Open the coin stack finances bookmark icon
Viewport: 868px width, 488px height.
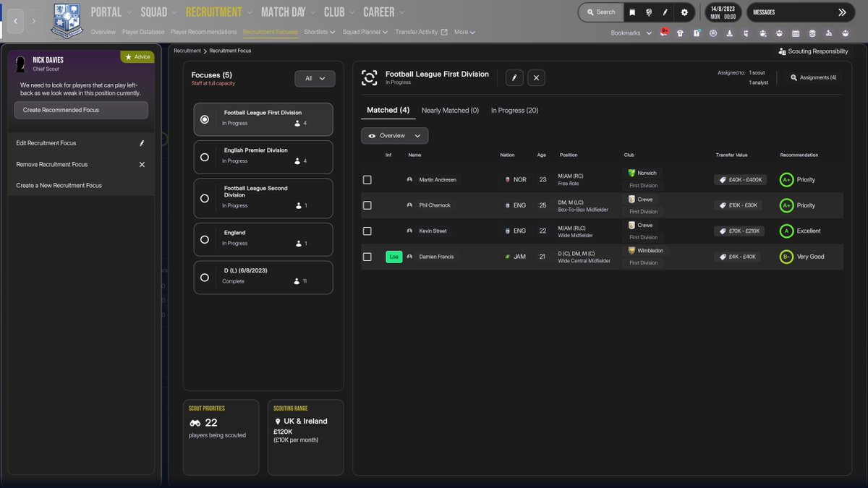[x=812, y=33]
